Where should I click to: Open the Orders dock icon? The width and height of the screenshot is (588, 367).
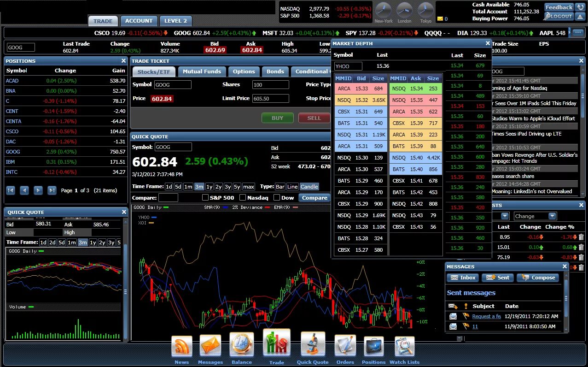(x=345, y=346)
